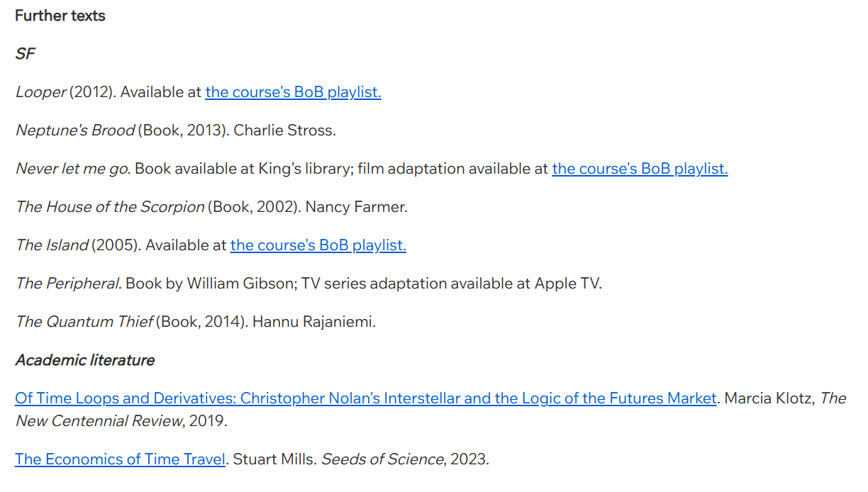Viewport: 868px width, 492px height.
Task: Open BoB playlist link beside Looper
Action: 293,92
